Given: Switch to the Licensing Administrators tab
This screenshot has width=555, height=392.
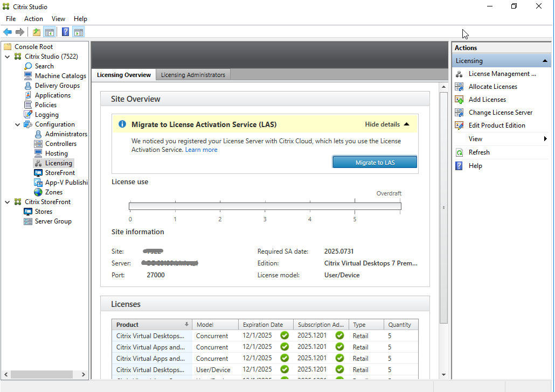Looking at the screenshot, I should (x=192, y=75).
